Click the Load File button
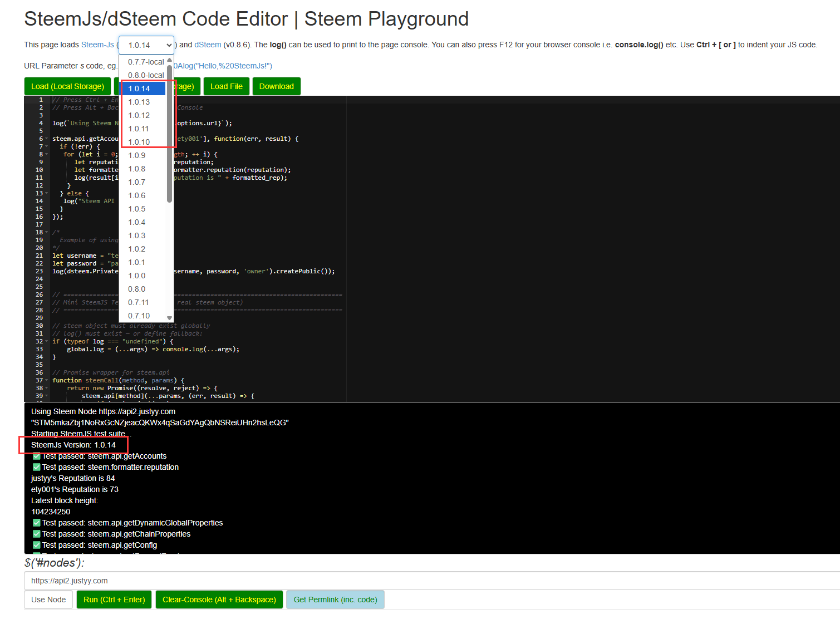Viewport: 840px width, 619px height. pos(227,86)
